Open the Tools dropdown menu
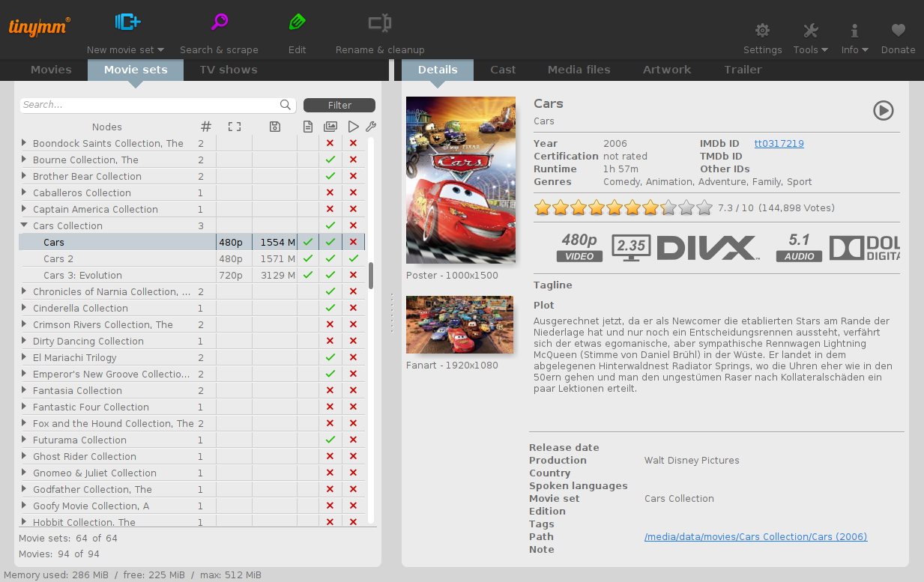 [824, 50]
